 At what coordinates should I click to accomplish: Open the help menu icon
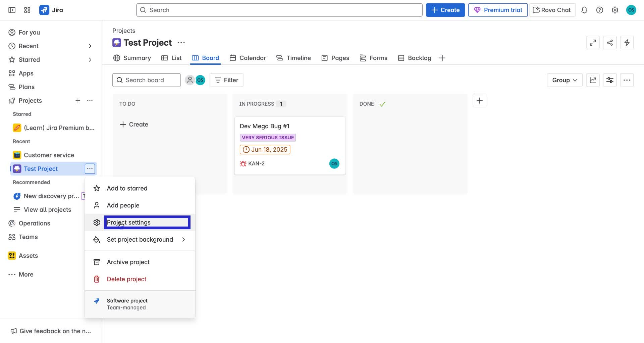coord(600,10)
